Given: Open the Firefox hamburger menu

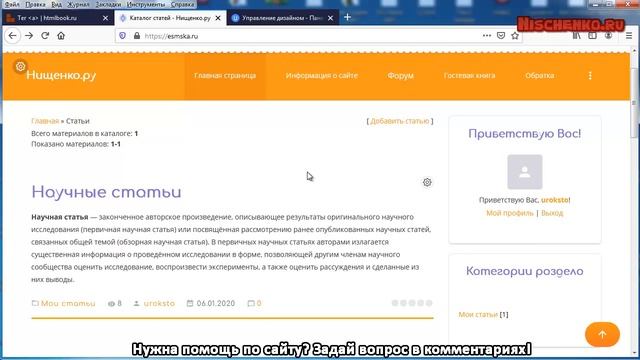Looking at the screenshot, I should 629,36.
